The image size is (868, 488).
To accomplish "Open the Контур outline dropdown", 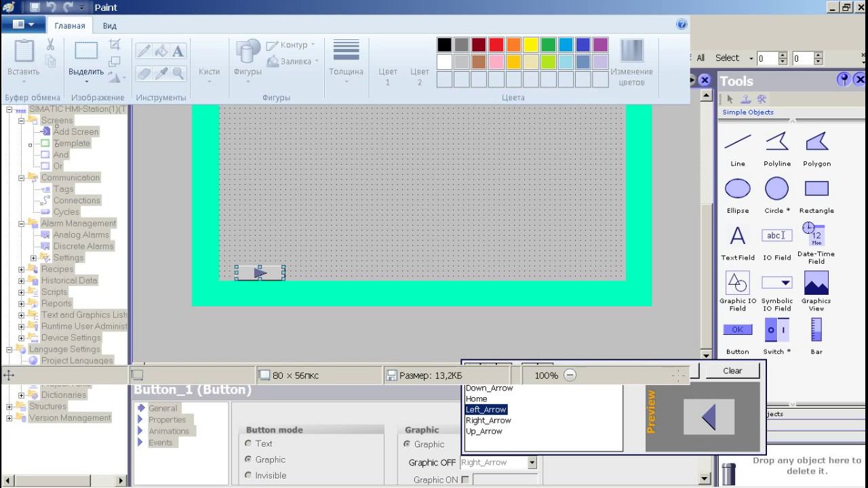I will click(292, 45).
